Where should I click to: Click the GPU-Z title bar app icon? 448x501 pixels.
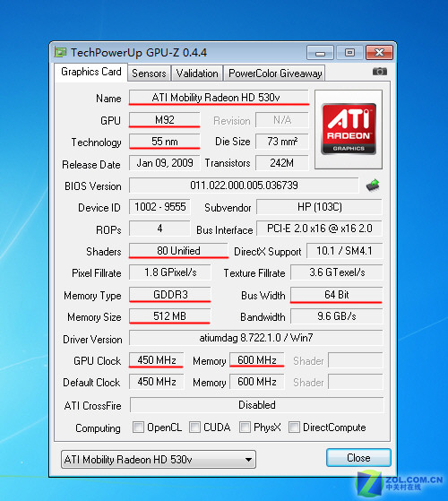point(60,52)
